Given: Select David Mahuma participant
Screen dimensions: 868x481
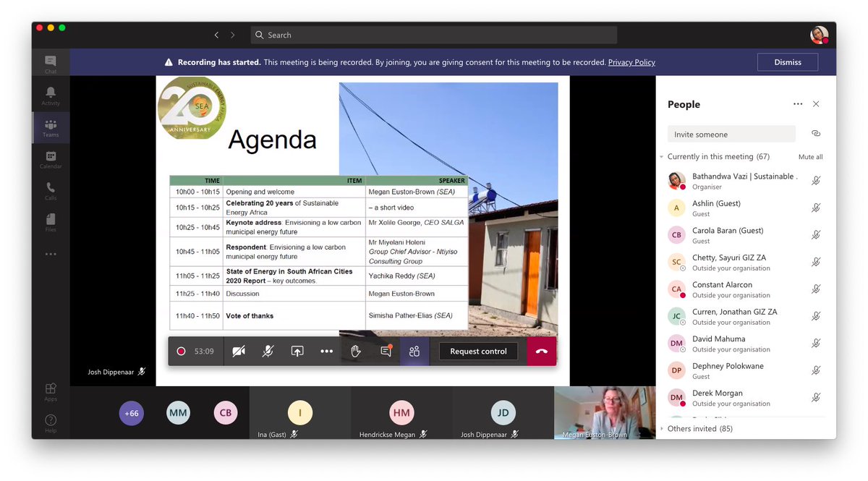Looking at the screenshot, I should (745, 344).
